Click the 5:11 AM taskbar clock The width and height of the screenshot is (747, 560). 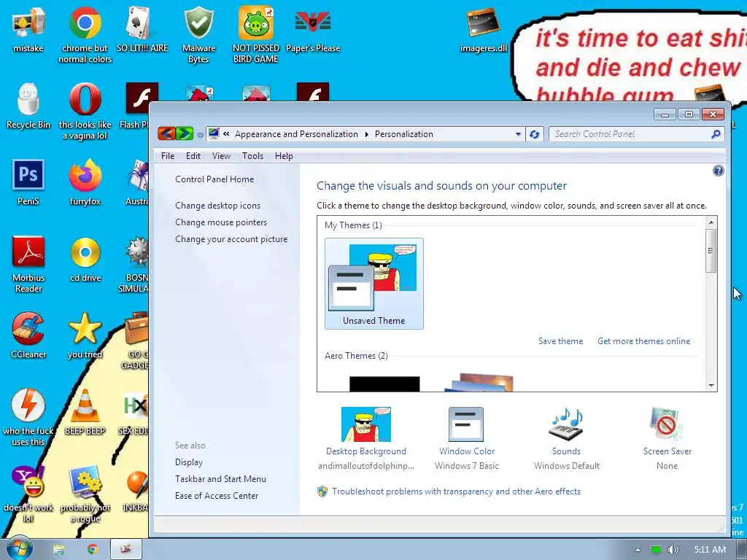[709, 550]
